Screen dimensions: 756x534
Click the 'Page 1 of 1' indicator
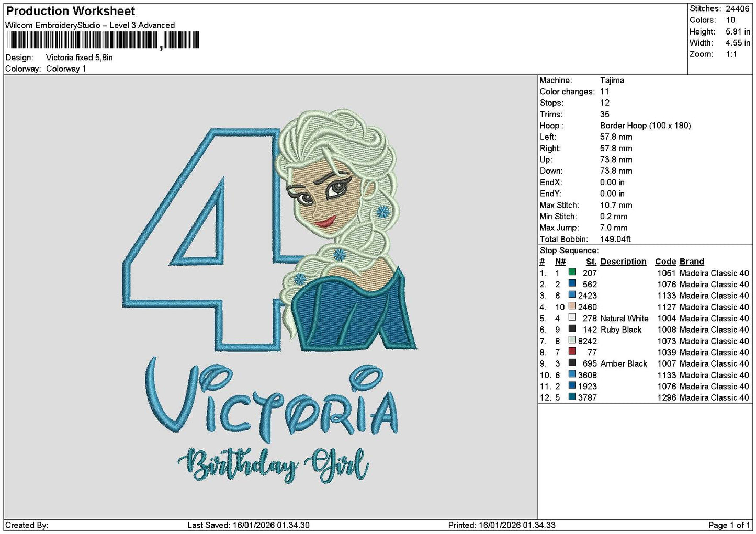729,525
